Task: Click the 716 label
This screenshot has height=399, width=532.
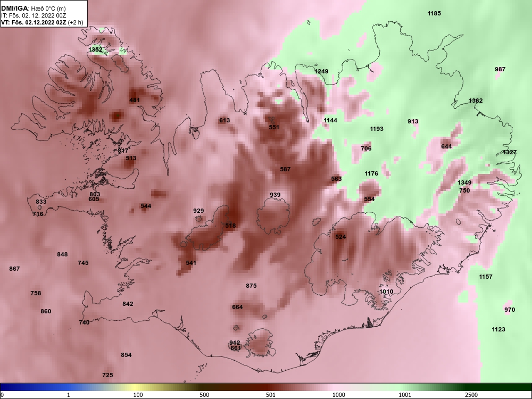Action: coord(38,214)
